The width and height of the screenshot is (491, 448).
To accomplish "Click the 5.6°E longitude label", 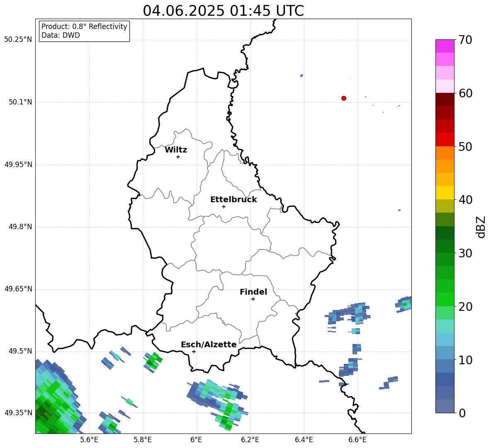I will click(x=89, y=440).
